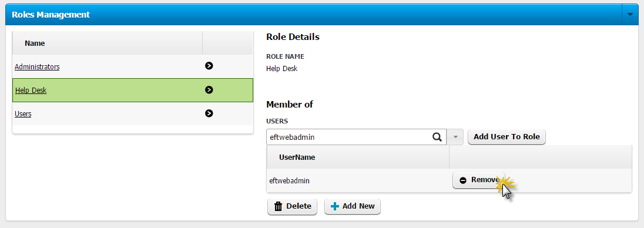Click the plus icon on Add New

tap(335, 206)
